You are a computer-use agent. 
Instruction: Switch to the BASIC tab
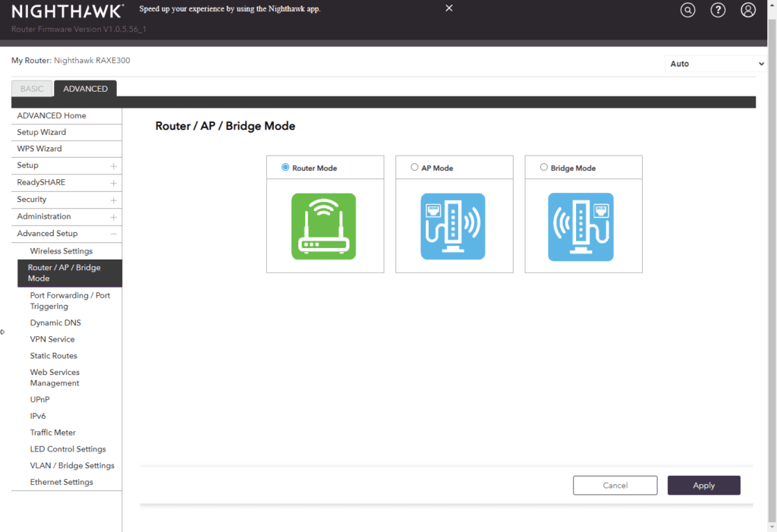(32, 89)
